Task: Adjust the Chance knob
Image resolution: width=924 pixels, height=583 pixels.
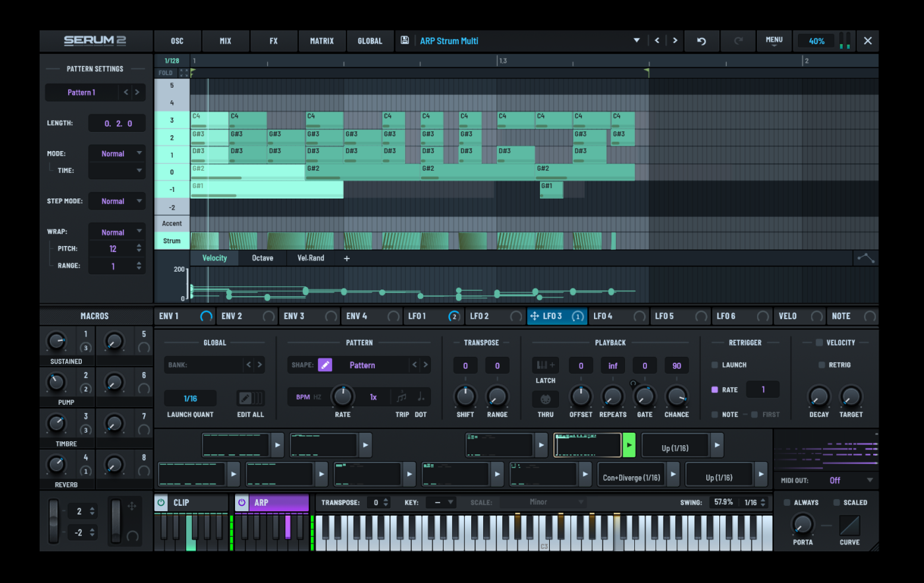Action: pyautogui.click(x=676, y=396)
